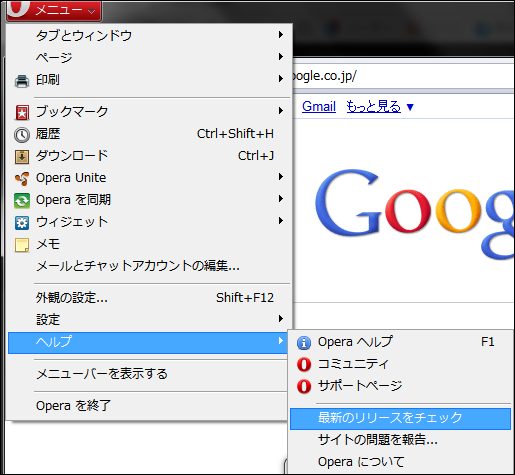515x475 pixels.
Task: Click the Ctrl+Shift+H shortcut text
Action: [x=235, y=134]
